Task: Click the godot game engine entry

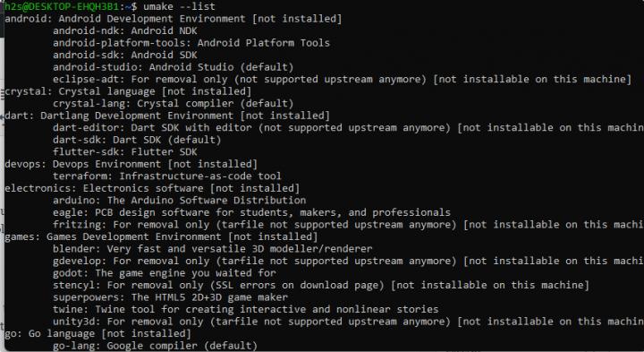Action: pos(165,273)
